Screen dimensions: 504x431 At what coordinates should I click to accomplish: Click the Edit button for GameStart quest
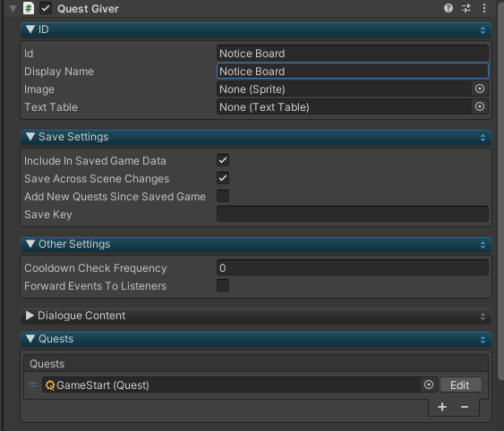pos(460,385)
